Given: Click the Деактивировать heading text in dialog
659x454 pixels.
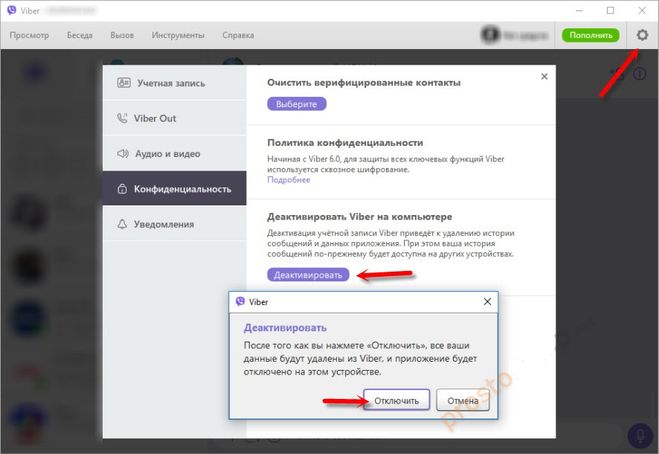Looking at the screenshot, I should point(285,327).
